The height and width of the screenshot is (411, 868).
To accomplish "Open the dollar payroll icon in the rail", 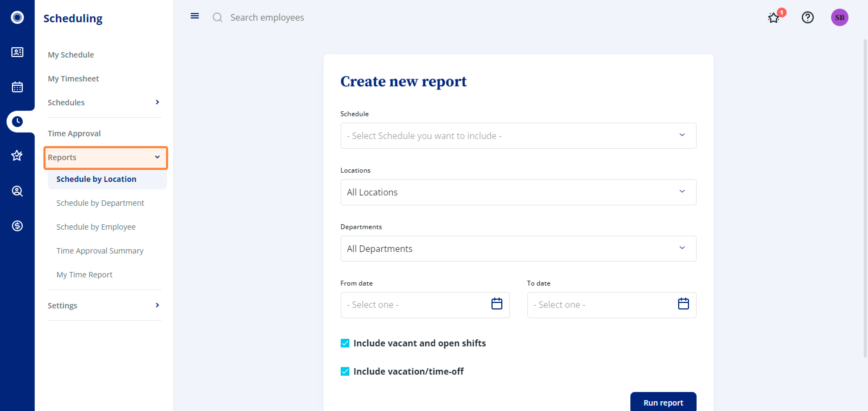I will coord(17,226).
